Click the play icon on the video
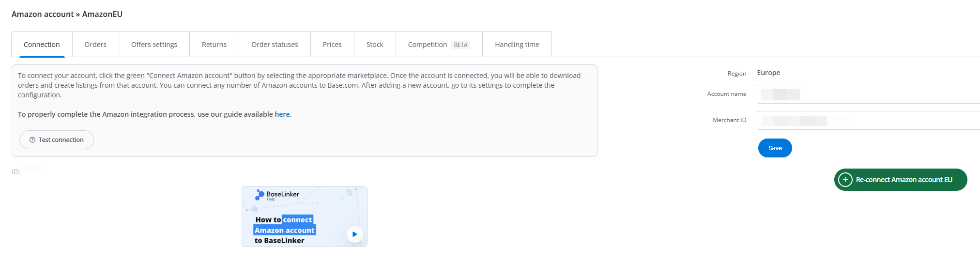 tap(354, 234)
